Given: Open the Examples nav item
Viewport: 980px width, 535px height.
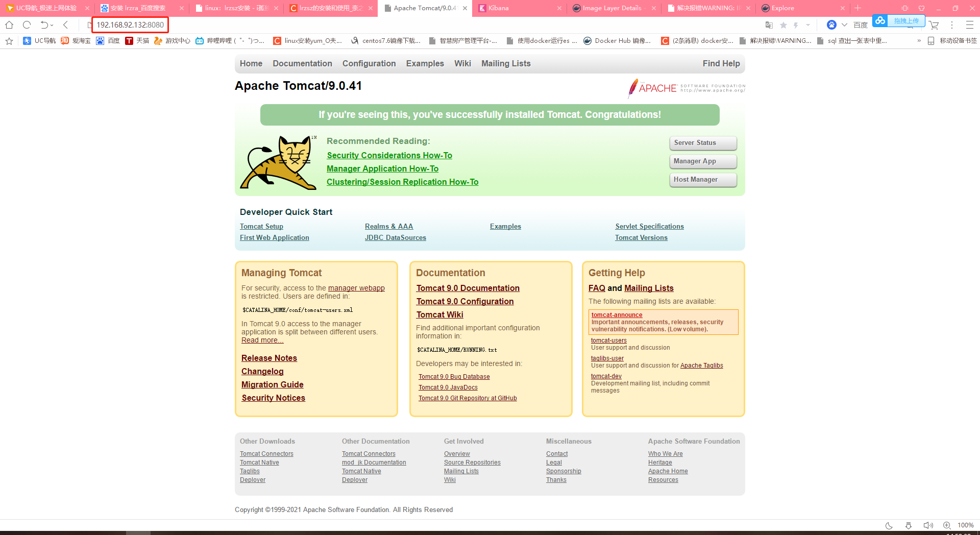Looking at the screenshot, I should pyautogui.click(x=425, y=63).
